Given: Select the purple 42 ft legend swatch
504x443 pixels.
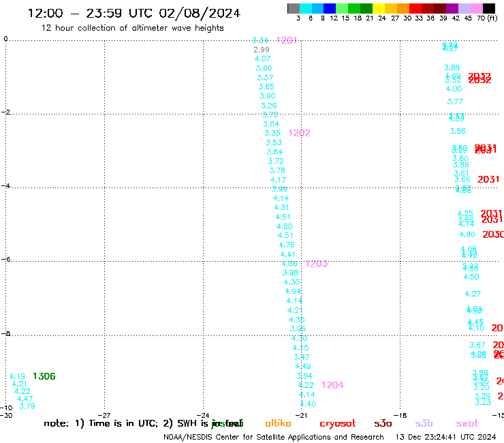Looking at the screenshot, I should coord(452,8).
